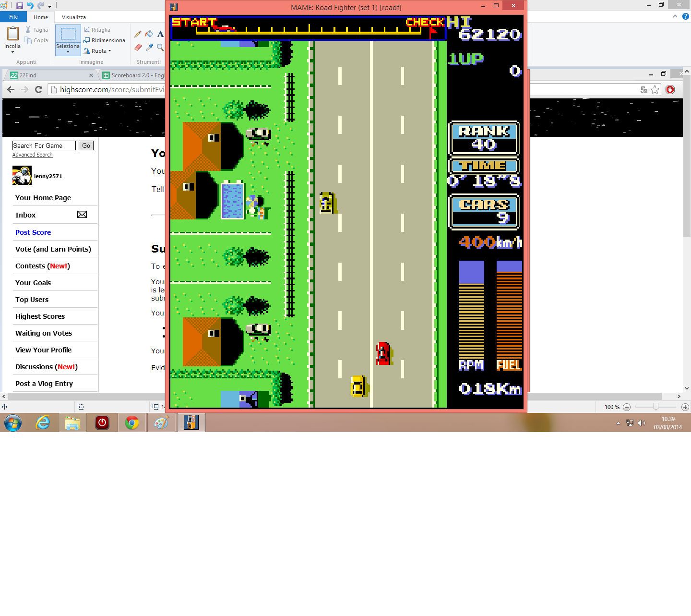Viewport: 691px width, 616px height.
Task: Open the Seleziona dropdown options
Action: (68, 51)
